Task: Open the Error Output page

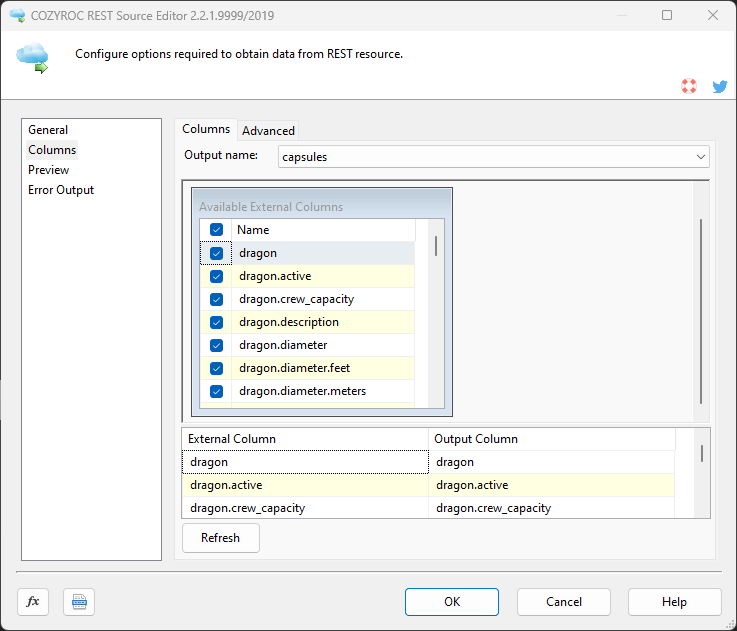Action: point(61,190)
